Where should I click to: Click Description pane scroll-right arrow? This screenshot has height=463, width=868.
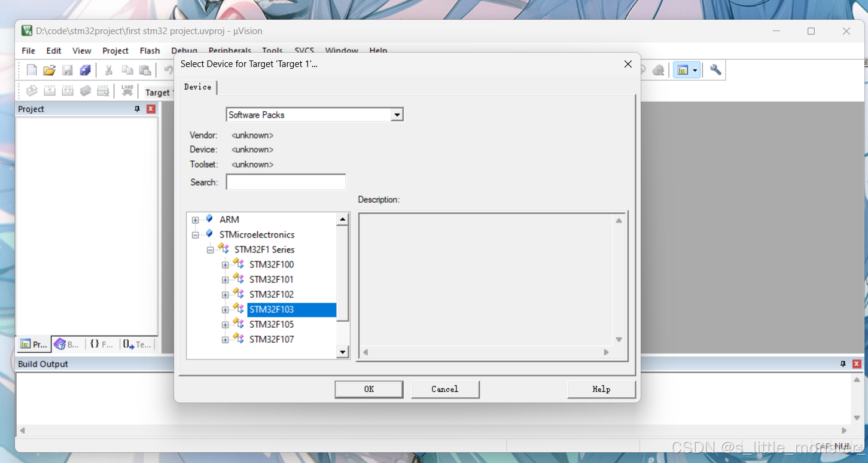(x=606, y=352)
